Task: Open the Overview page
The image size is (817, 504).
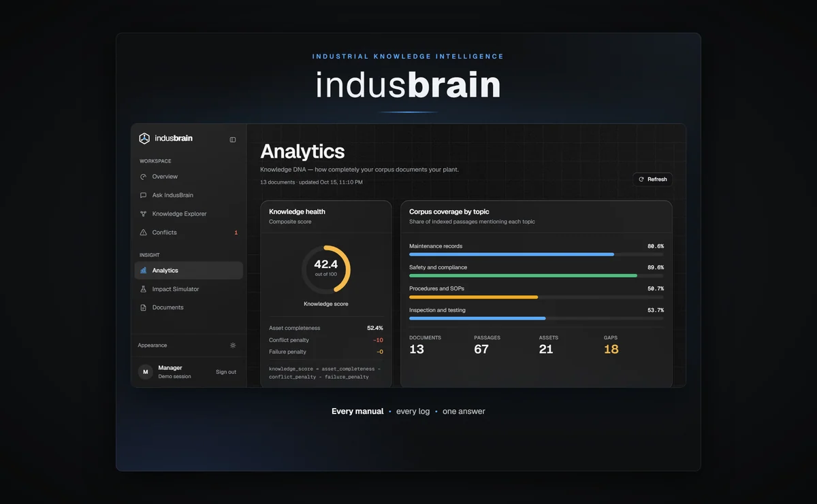Action: 189,177
